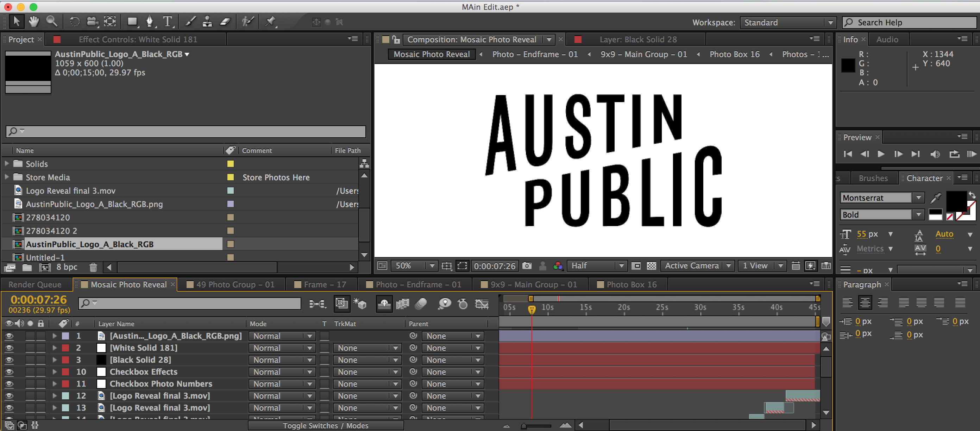Toggle visibility of Checkbox Effects layer

click(9, 371)
